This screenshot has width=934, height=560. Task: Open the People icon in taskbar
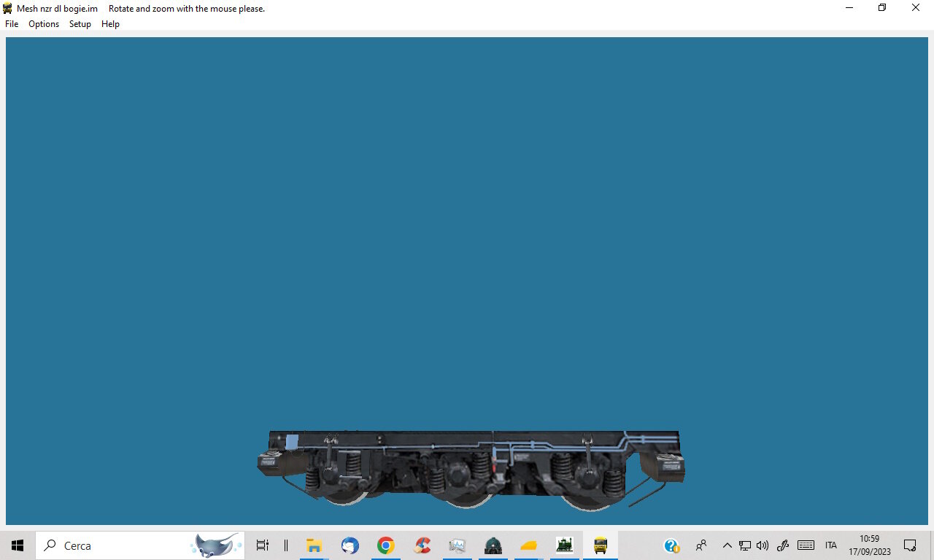701,545
